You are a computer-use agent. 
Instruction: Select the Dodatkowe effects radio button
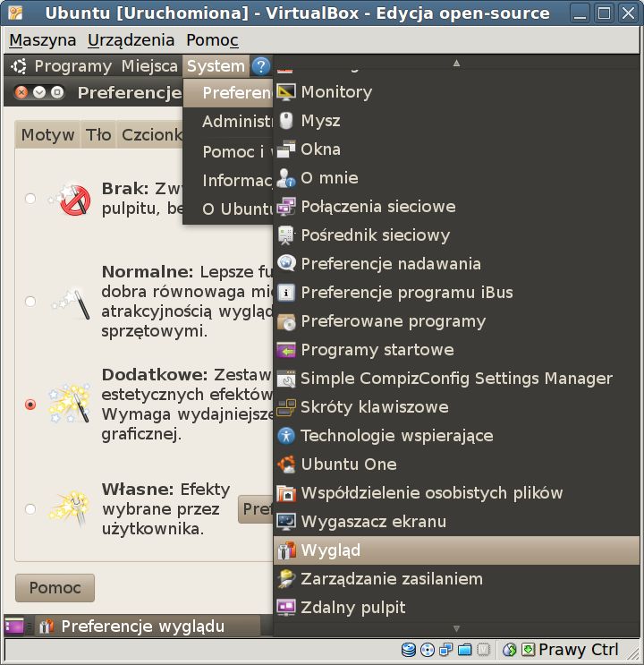pyautogui.click(x=30, y=405)
